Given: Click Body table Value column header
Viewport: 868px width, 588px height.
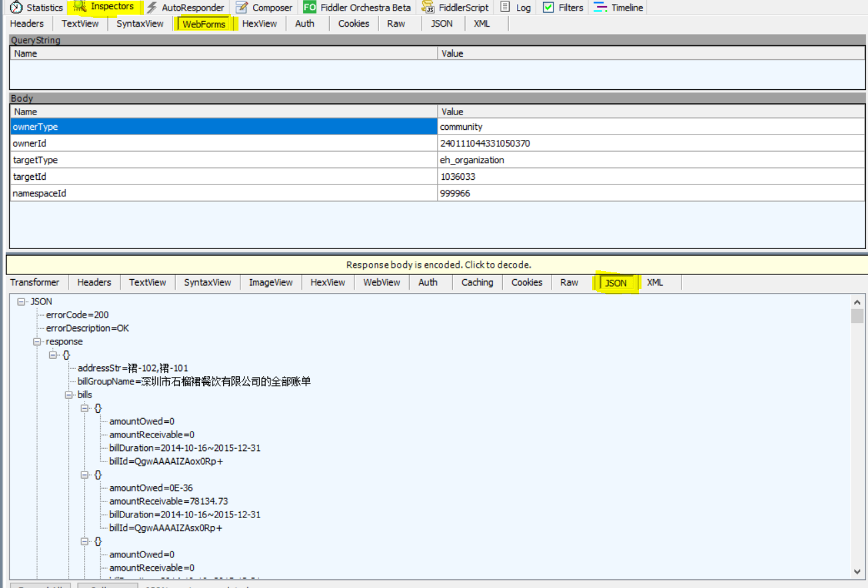Looking at the screenshot, I should [x=651, y=111].
